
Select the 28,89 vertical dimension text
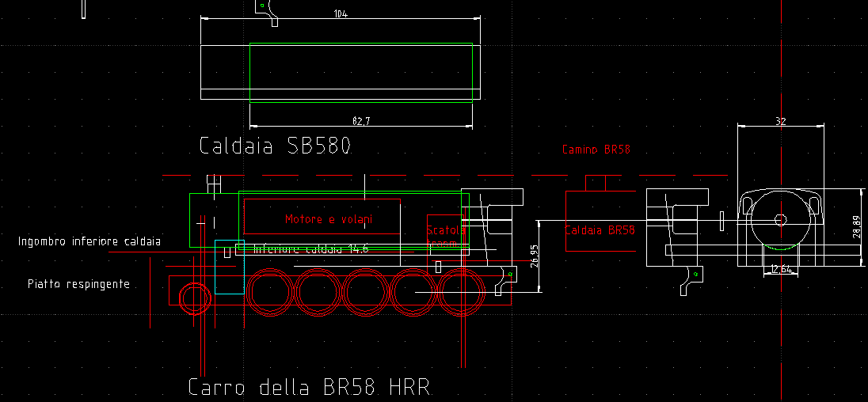(856, 227)
